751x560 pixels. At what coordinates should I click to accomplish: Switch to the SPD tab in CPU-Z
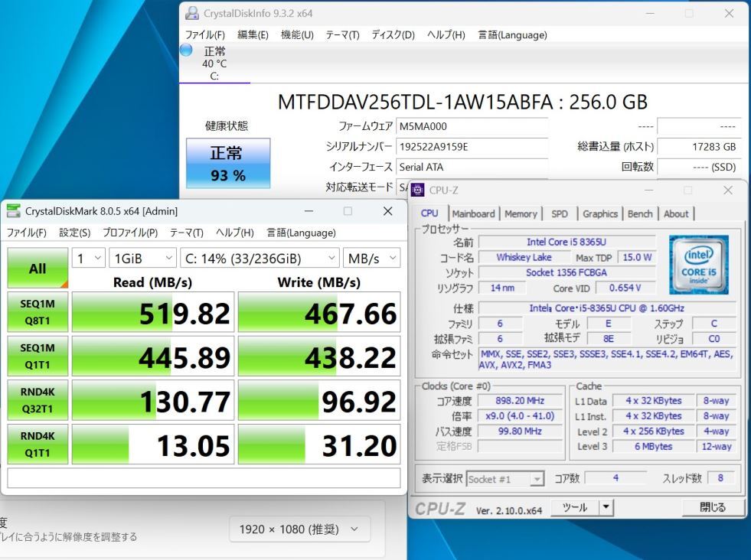560,214
